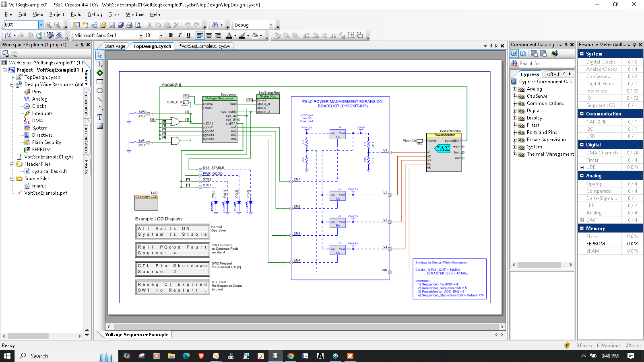Screen dimensions: 644x362
Task: Select the straight line drawing tool
Action: pyautogui.click(x=100, y=99)
